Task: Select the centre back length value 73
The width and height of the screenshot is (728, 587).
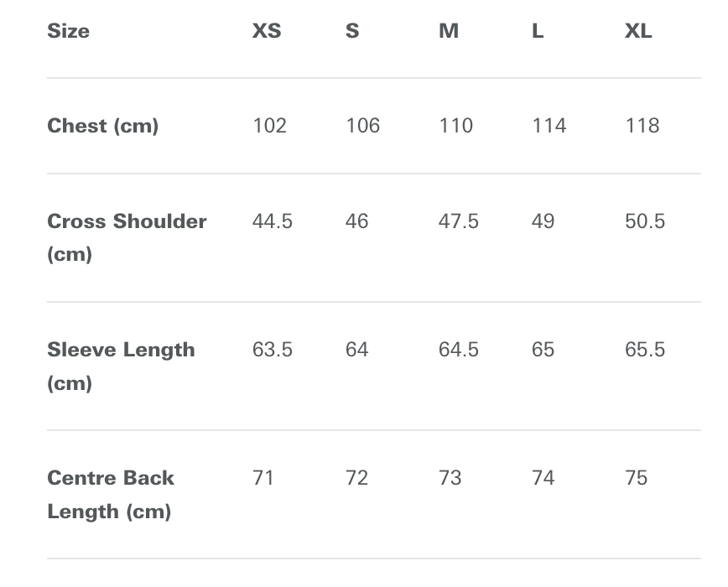Action: point(450,478)
